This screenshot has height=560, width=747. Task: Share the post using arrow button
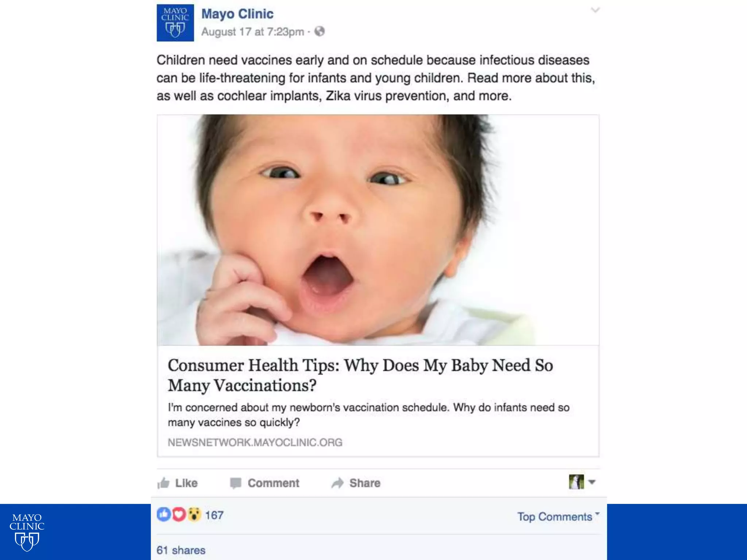(356, 483)
